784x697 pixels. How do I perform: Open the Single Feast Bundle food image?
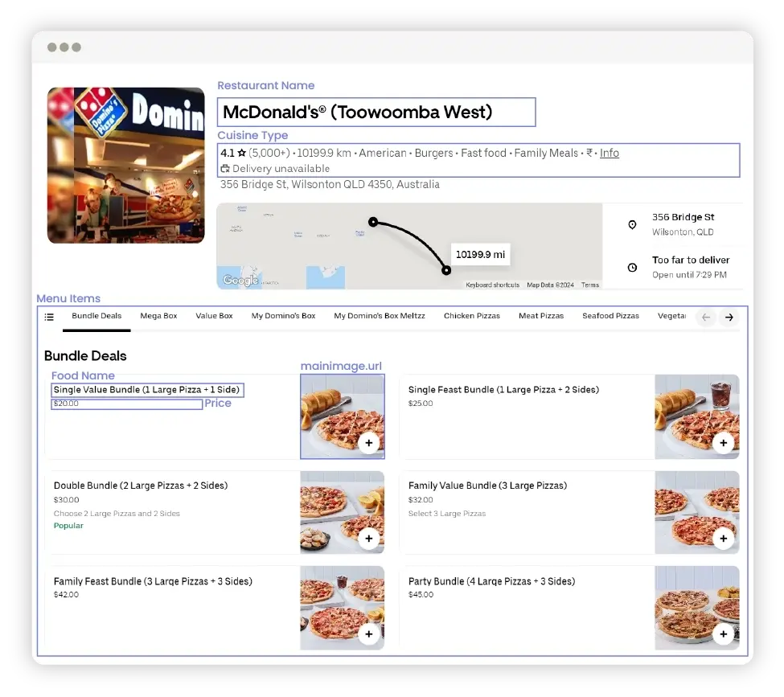coord(697,416)
